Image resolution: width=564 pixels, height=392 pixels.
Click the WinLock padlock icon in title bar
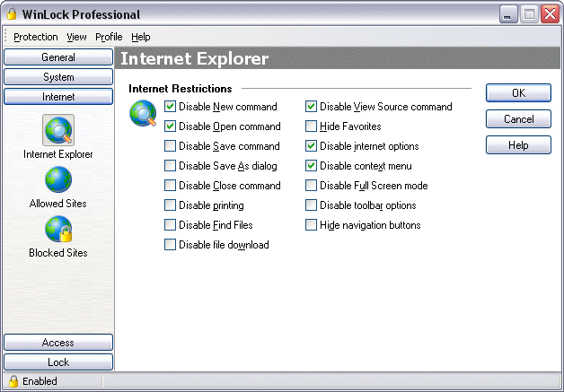coord(12,14)
